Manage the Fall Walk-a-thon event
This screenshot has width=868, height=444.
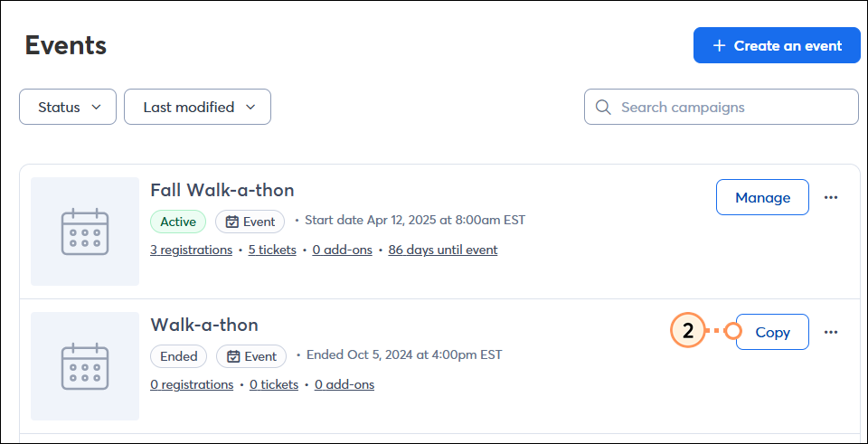tap(762, 197)
